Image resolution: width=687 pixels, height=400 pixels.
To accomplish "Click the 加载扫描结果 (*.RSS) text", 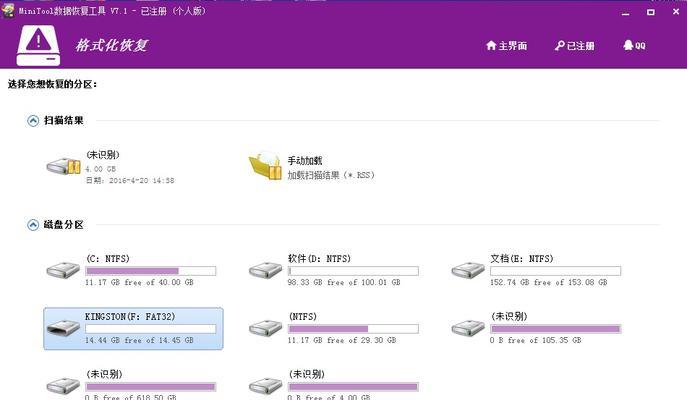I will [x=331, y=175].
